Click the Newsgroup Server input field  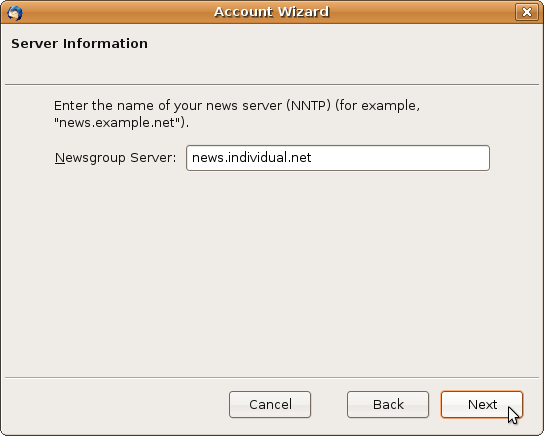pos(338,158)
